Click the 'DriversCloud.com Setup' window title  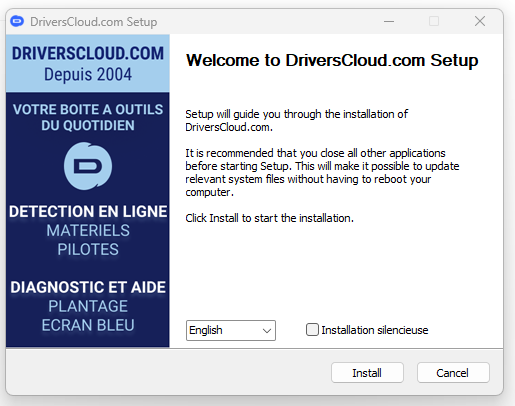[x=94, y=22]
